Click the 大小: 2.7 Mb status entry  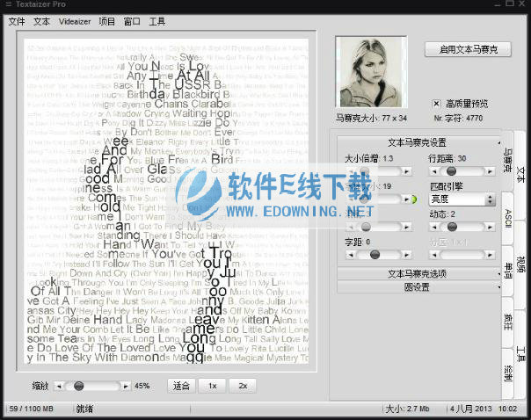[407, 409]
